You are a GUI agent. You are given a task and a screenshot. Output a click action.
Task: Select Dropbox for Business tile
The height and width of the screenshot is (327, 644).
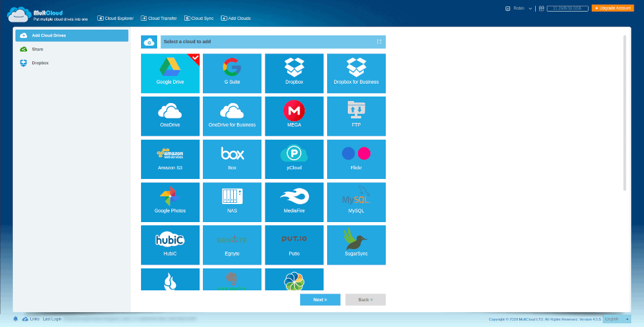[x=356, y=73]
